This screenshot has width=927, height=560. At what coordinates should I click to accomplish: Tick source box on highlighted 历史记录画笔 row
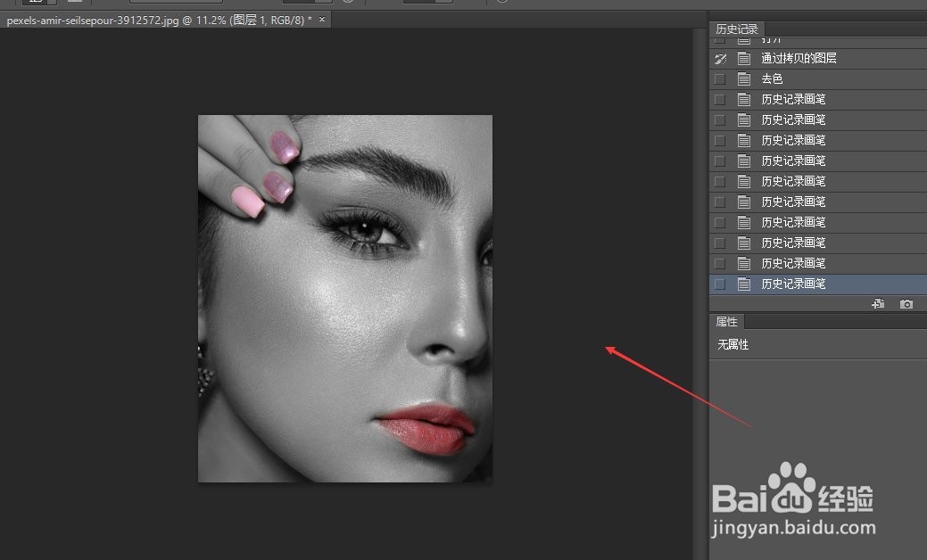click(x=720, y=284)
